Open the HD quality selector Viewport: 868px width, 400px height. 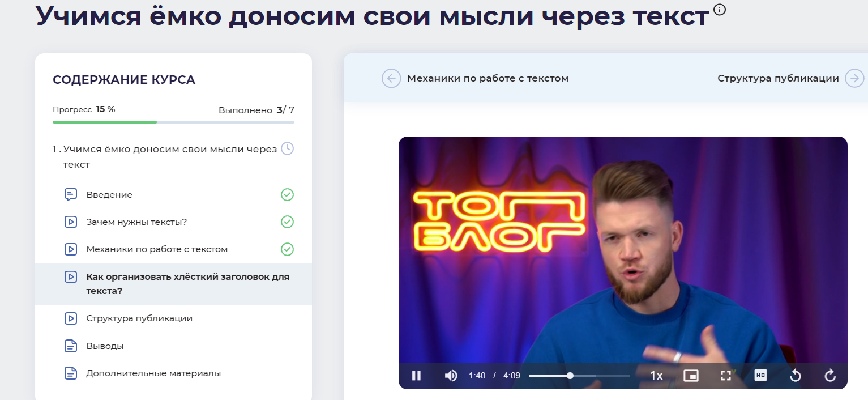click(x=760, y=375)
